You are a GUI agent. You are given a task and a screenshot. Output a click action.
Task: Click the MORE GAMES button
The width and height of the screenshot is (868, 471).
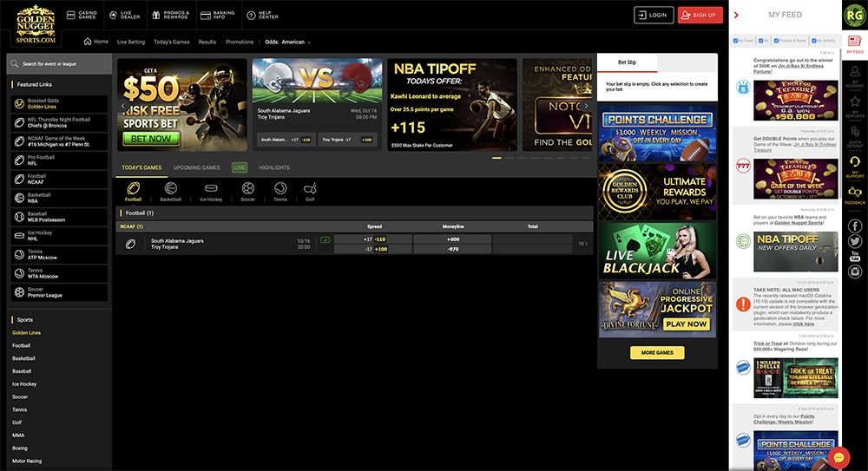tap(657, 352)
